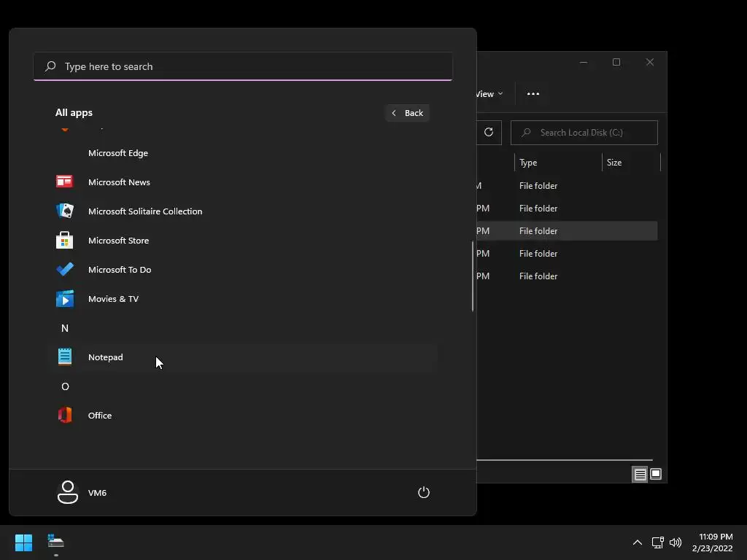
Task: Click the Search Local Disk (C:) field
Action: pos(584,133)
